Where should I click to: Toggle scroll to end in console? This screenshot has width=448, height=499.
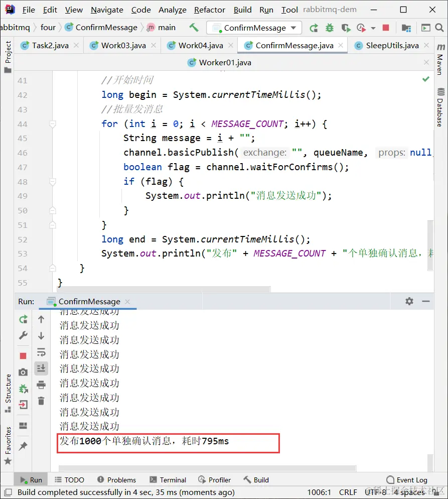(41, 368)
